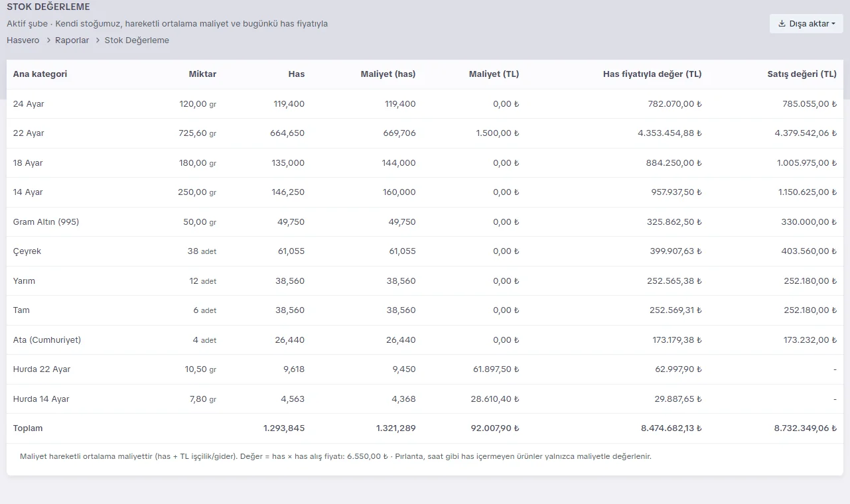Click the Satış değeri (TL) column header
Viewport: 850px width, 504px height.
click(802, 74)
